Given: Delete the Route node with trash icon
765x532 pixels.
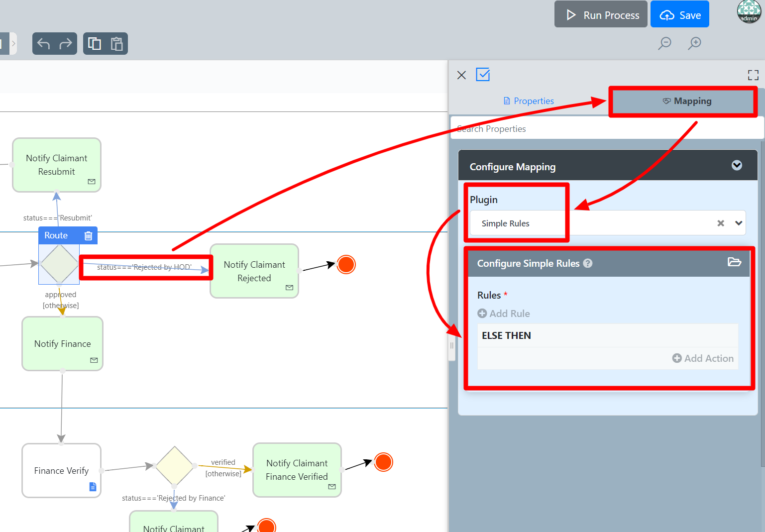Looking at the screenshot, I should [88, 236].
